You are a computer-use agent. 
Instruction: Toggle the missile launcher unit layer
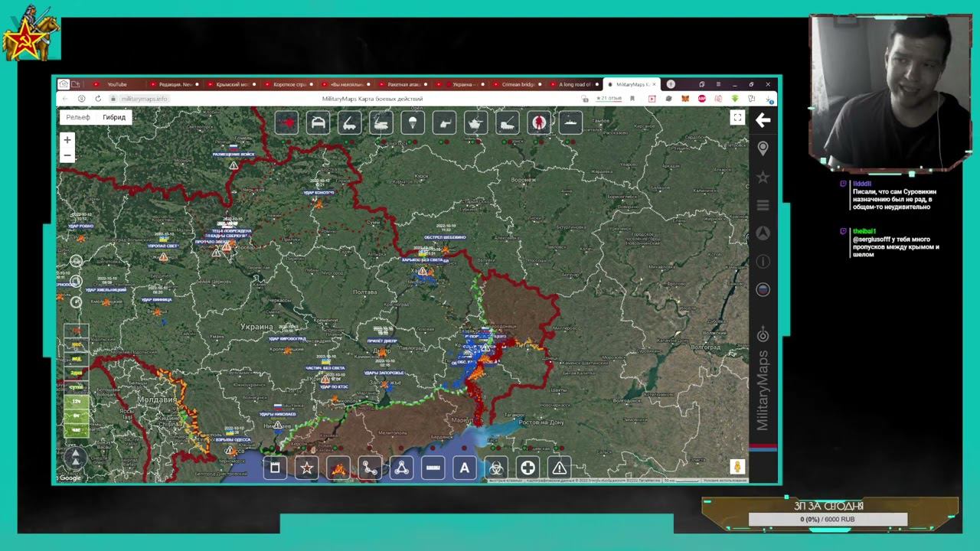pyautogui.click(x=350, y=122)
